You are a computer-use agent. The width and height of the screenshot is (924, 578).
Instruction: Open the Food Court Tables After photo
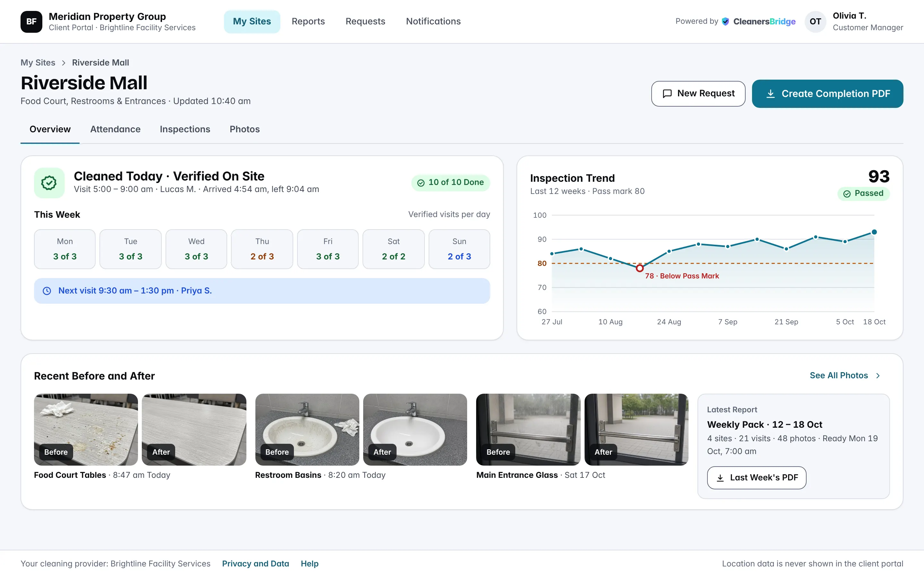(194, 430)
